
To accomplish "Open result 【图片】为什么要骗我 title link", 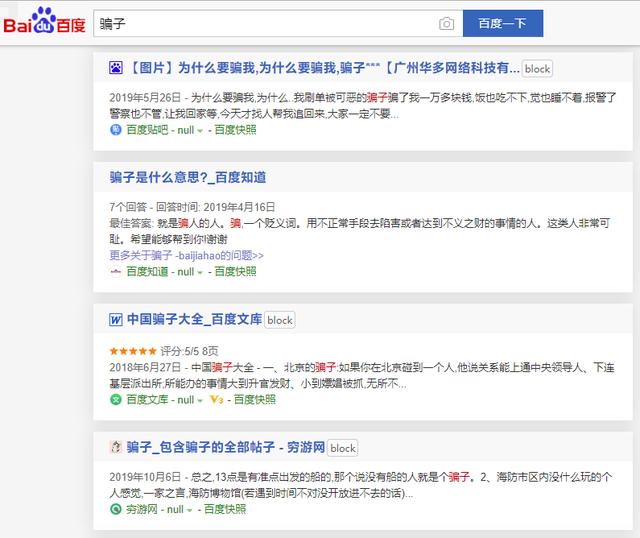I will 324,67.
